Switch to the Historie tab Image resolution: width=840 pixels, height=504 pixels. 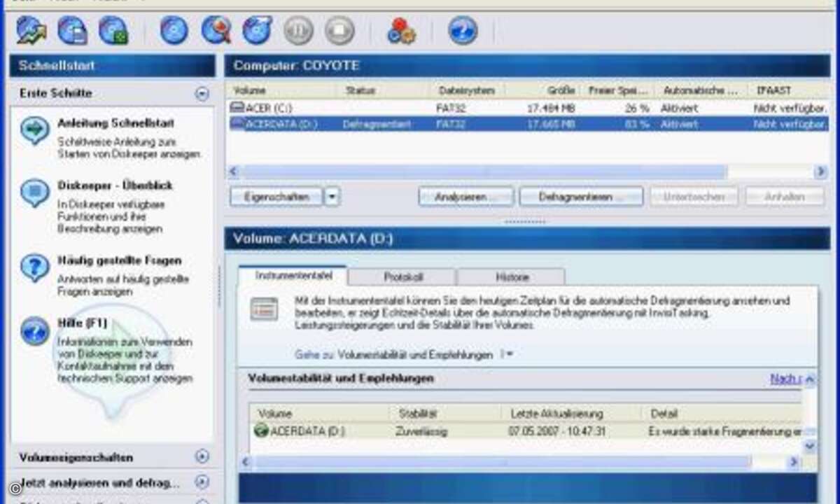512,277
